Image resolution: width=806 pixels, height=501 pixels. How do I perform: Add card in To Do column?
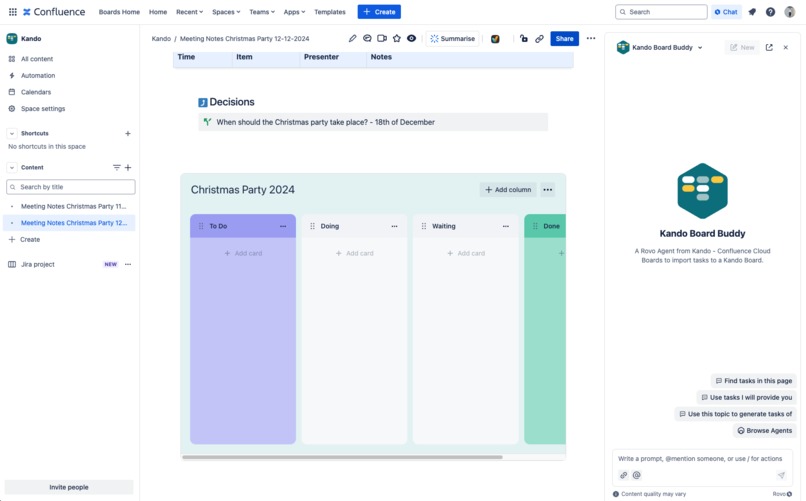pyautogui.click(x=243, y=253)
